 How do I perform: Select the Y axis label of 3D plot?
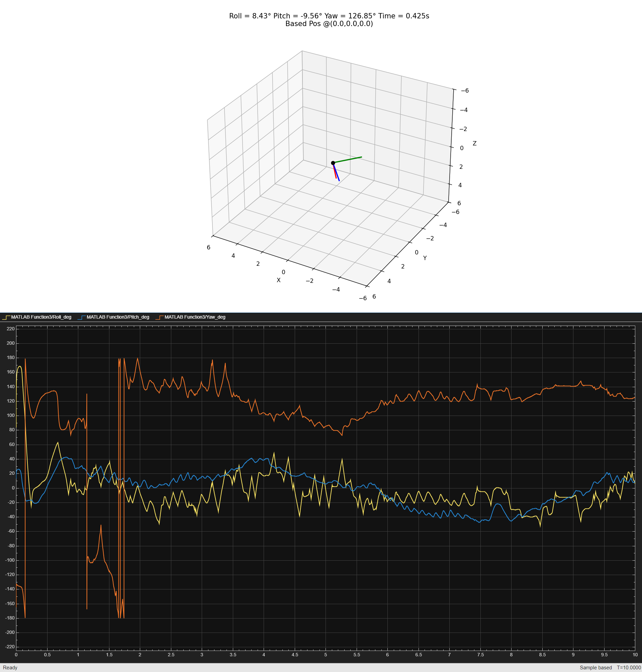pos(425,258)
